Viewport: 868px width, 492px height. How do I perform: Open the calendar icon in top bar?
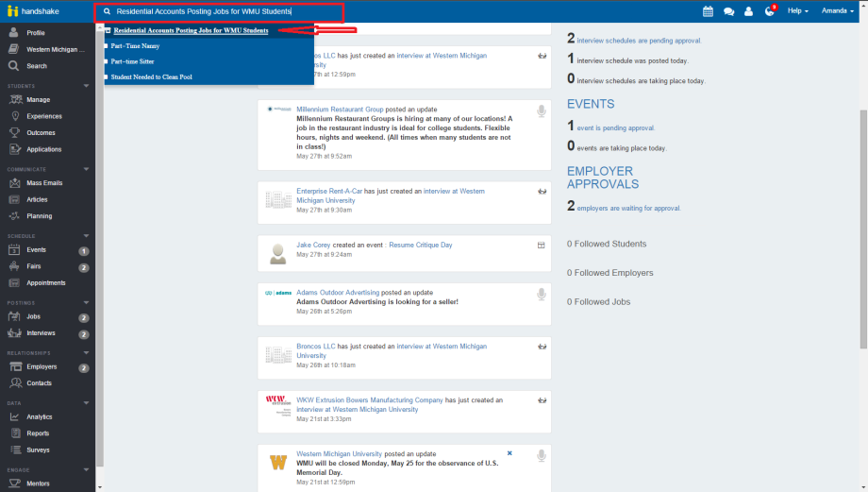point(708,11)
